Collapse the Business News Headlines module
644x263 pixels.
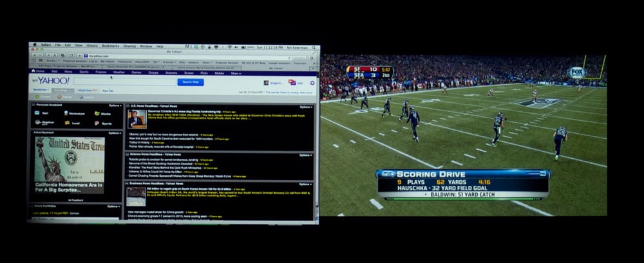click(x=128, y=183)
